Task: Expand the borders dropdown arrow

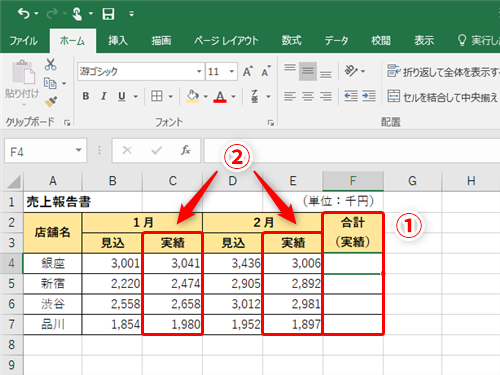Action: tap(171, 97)
